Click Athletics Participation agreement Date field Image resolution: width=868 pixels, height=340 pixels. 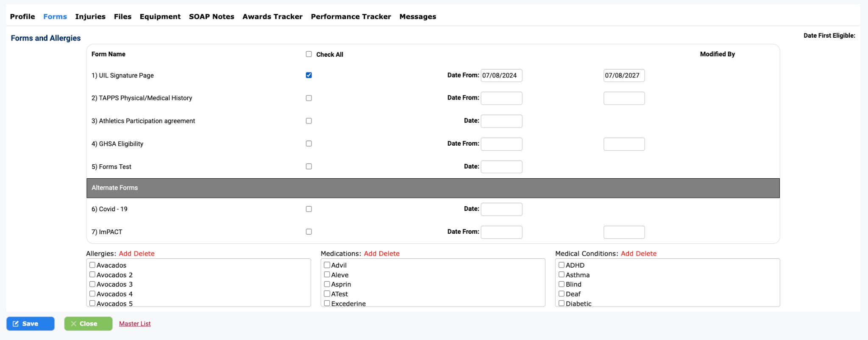coord(501,121)
